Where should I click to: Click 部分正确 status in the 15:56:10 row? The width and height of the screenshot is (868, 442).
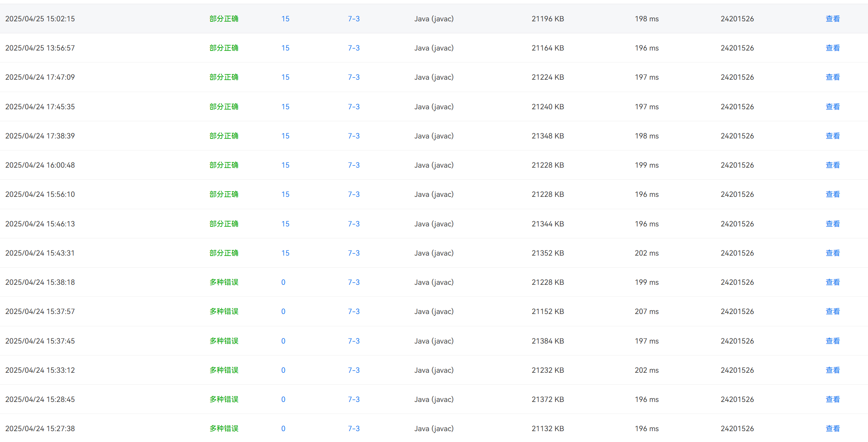pos(224,194)
